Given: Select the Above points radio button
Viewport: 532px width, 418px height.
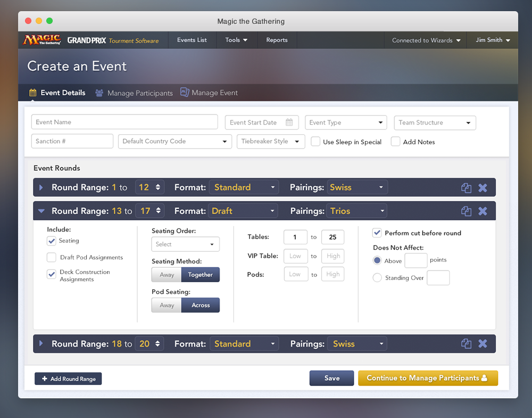Looking at the screenshot, I should [377, 260].
